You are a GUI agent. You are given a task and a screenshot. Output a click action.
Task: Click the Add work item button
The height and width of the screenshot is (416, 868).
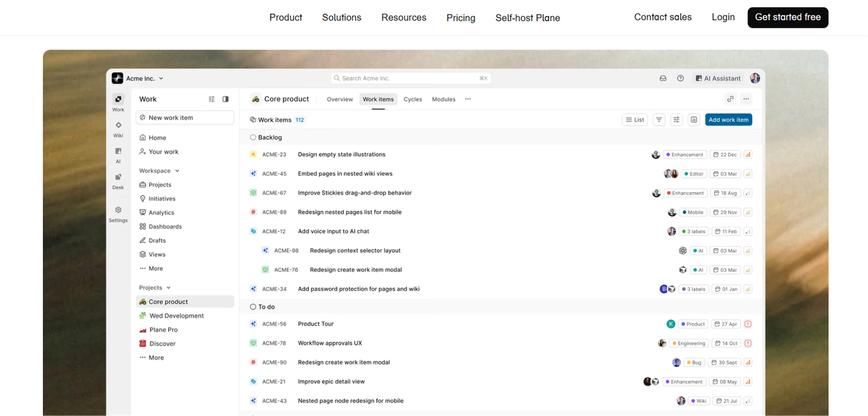click(x=728, y=119)
